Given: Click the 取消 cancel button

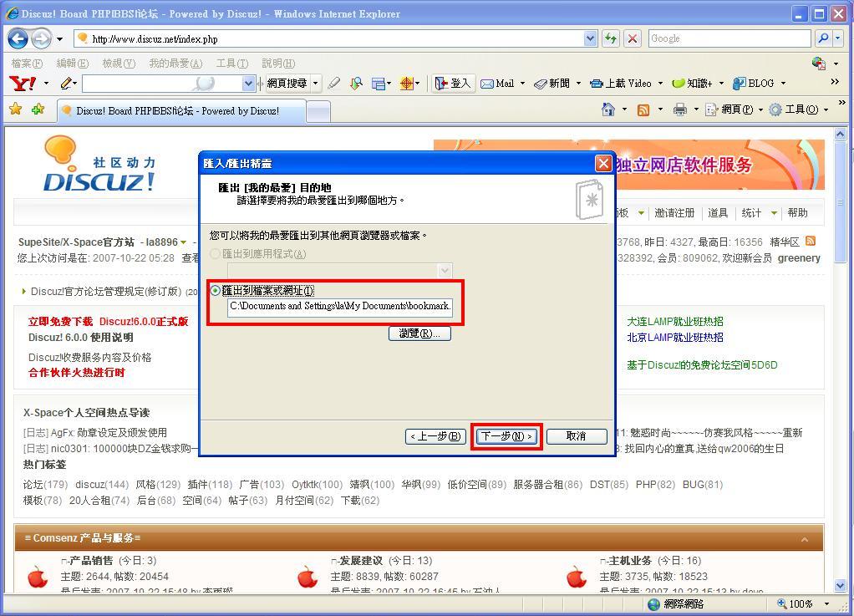Looking at the screenshot, I should [x=577, y=436].
